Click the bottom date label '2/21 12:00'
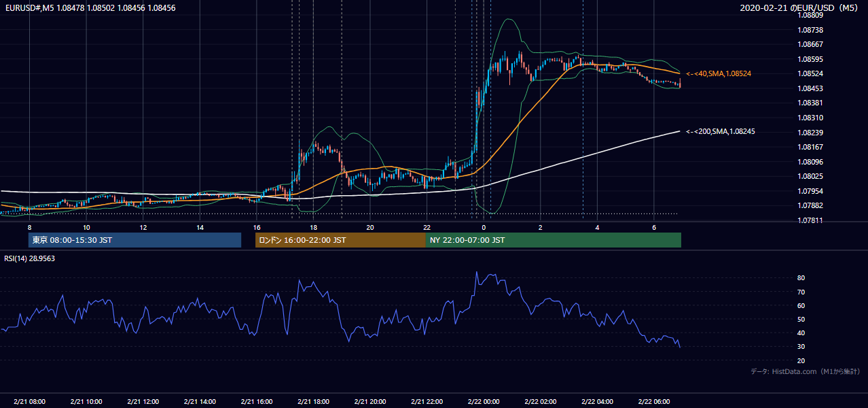This screenshot has width=868, height=408. pos(143,401)
